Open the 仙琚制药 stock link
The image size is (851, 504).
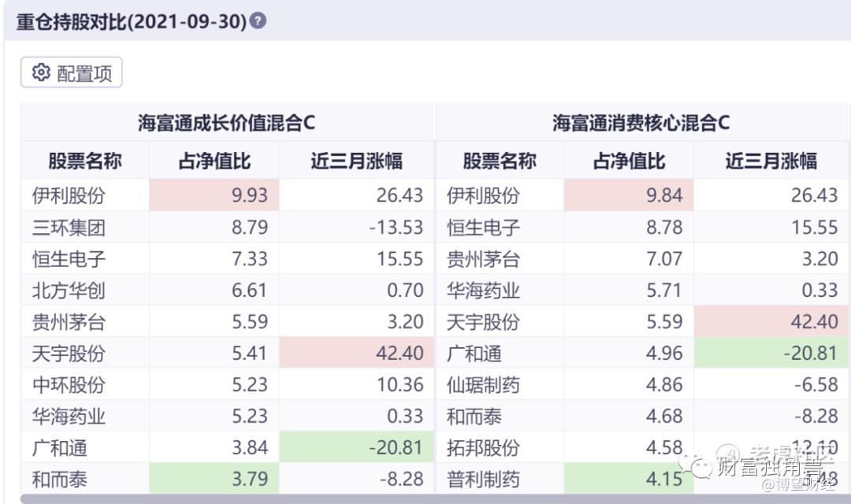tap(483, 385)
